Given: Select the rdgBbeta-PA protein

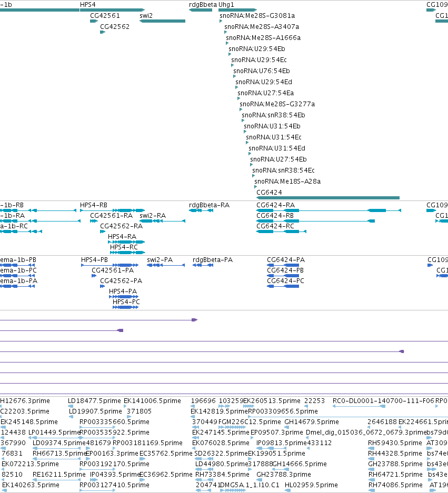Looking at the screenshot, I should click(203, 265).
